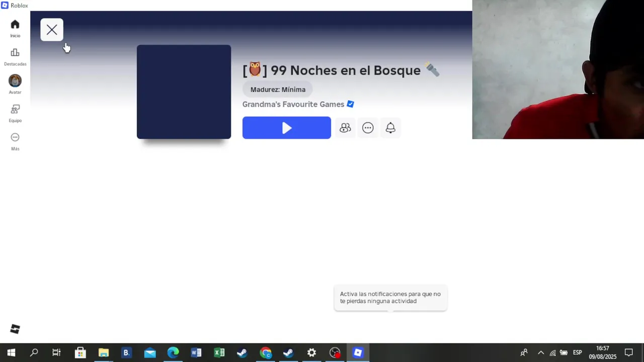Go to Inicio in the Roblox sidebar
This screenshot has height=362, width=644.
15,29
